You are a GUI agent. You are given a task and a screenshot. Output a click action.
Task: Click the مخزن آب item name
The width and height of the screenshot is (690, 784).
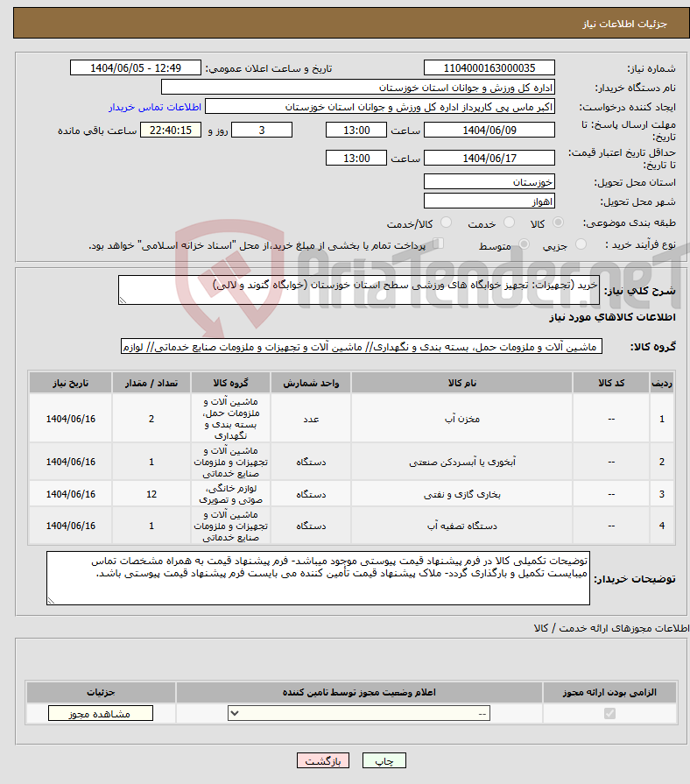coord(462,419)
